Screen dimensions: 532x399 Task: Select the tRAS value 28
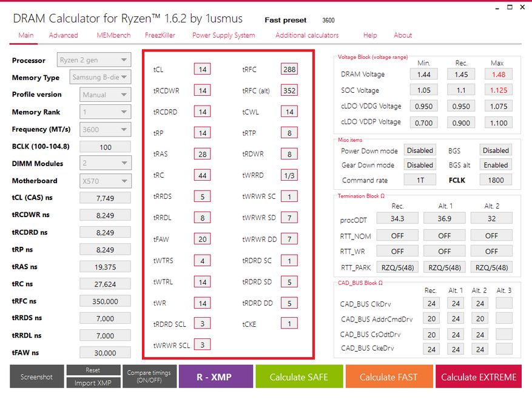coord(203,154)
